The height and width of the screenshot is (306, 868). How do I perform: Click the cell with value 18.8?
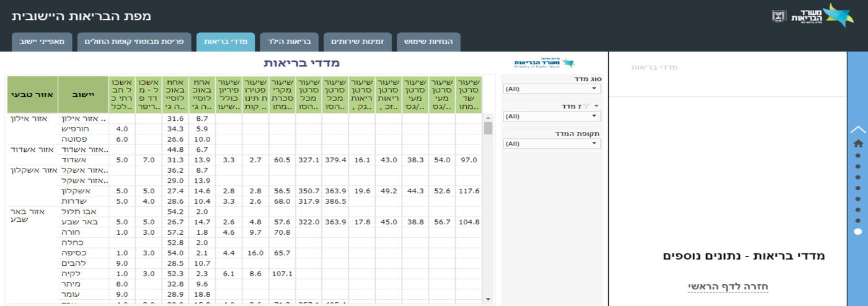pyautogui.click(x=202, y=294)
